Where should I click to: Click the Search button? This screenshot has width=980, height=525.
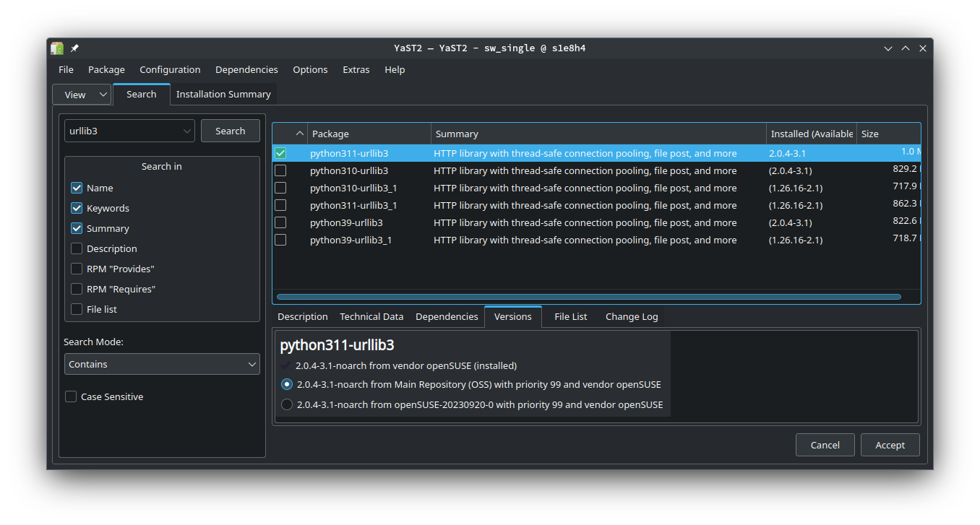pyautogui.click(x=230, y=131)
